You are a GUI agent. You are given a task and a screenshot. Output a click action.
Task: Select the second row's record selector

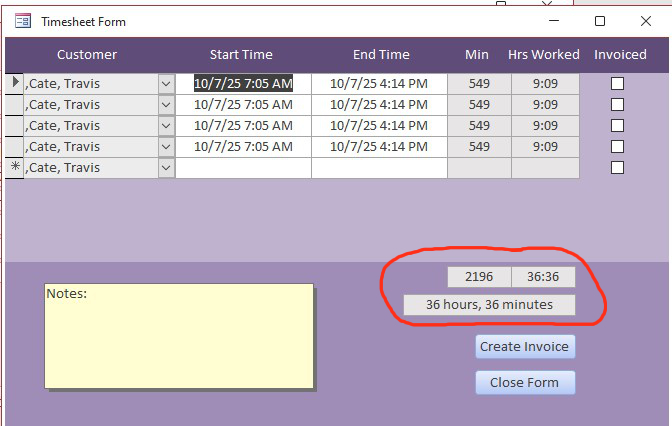coord(15,104)
